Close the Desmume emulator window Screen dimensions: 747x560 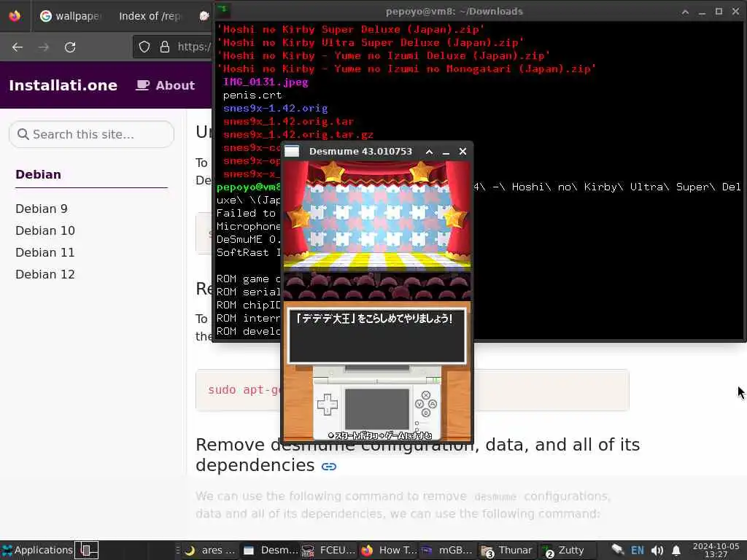pyautogui.click(x=462, y=152)
